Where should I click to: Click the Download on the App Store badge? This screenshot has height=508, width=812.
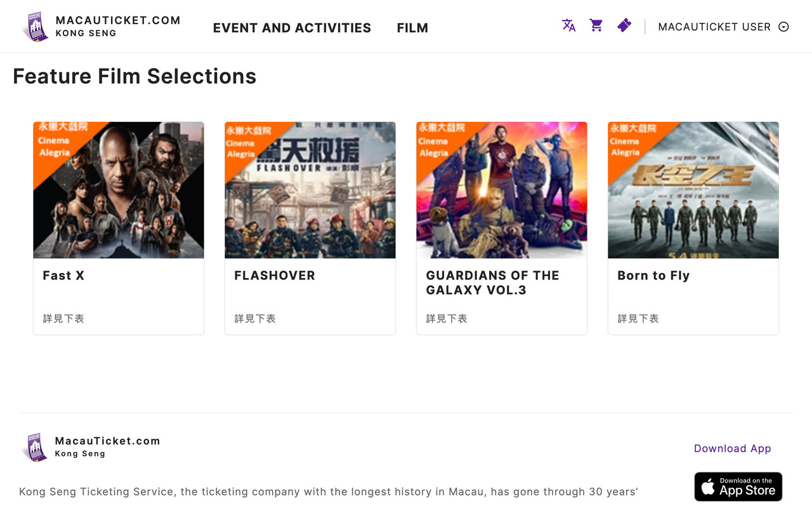(738, 486)
